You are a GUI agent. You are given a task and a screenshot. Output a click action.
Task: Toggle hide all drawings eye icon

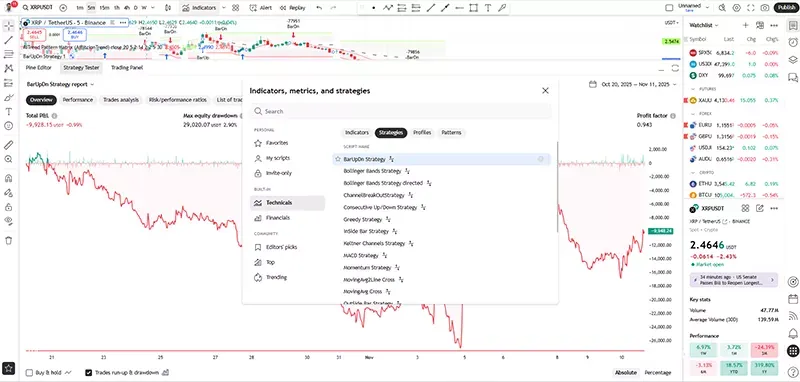tap(8, 221)
